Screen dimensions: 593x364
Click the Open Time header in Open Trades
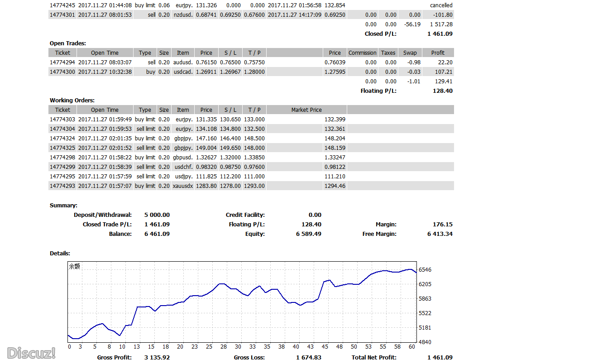[105, 53]
